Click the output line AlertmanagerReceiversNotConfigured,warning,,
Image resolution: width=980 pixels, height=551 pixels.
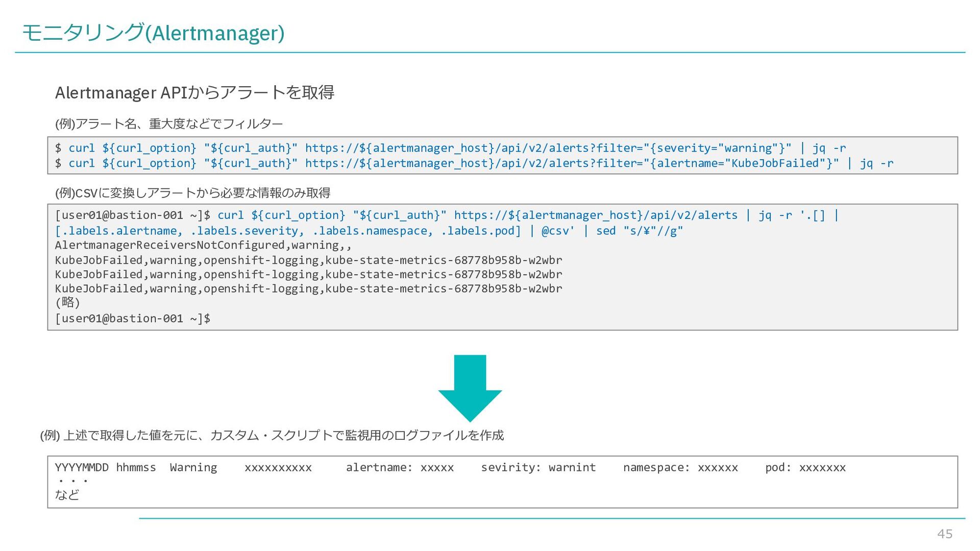[203, 245]
